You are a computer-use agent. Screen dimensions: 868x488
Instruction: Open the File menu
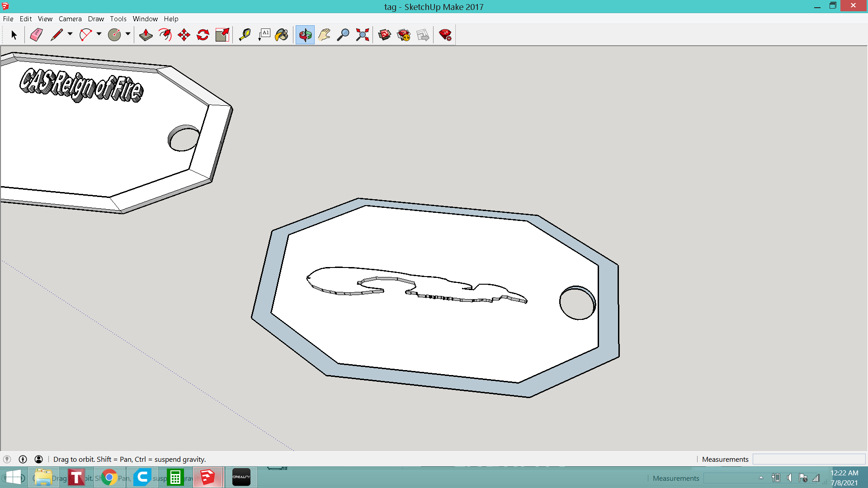click(8, 19)
